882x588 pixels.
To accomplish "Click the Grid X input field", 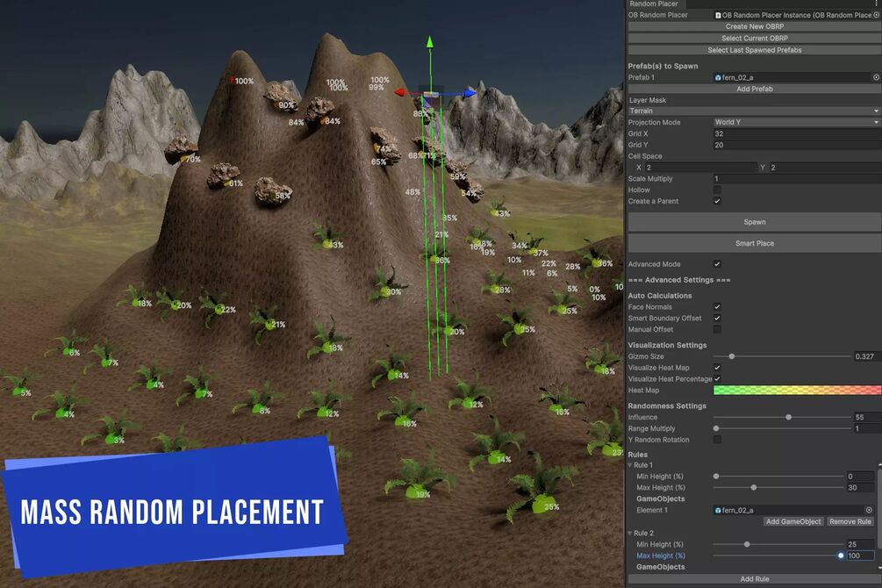I will [797, 133].
